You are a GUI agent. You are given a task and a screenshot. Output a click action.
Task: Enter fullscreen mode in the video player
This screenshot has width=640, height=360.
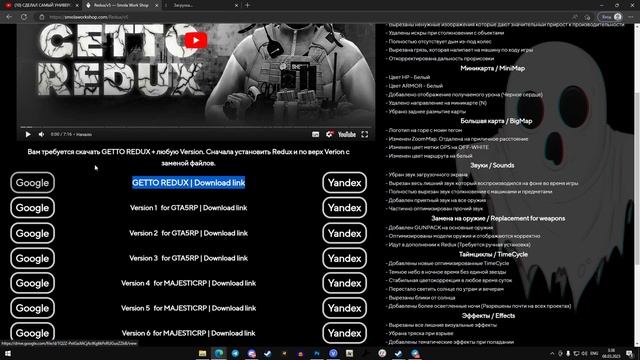click(x=364, y=134)
